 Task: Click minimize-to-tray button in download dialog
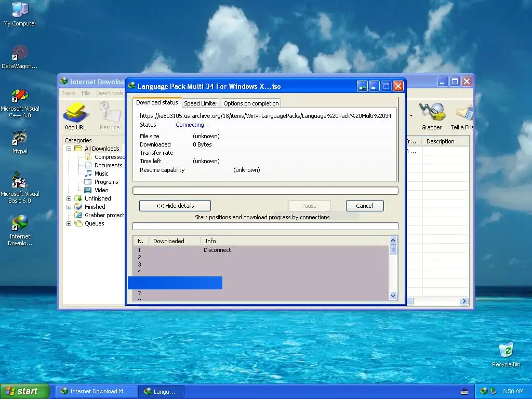click(x=362, y=86)
